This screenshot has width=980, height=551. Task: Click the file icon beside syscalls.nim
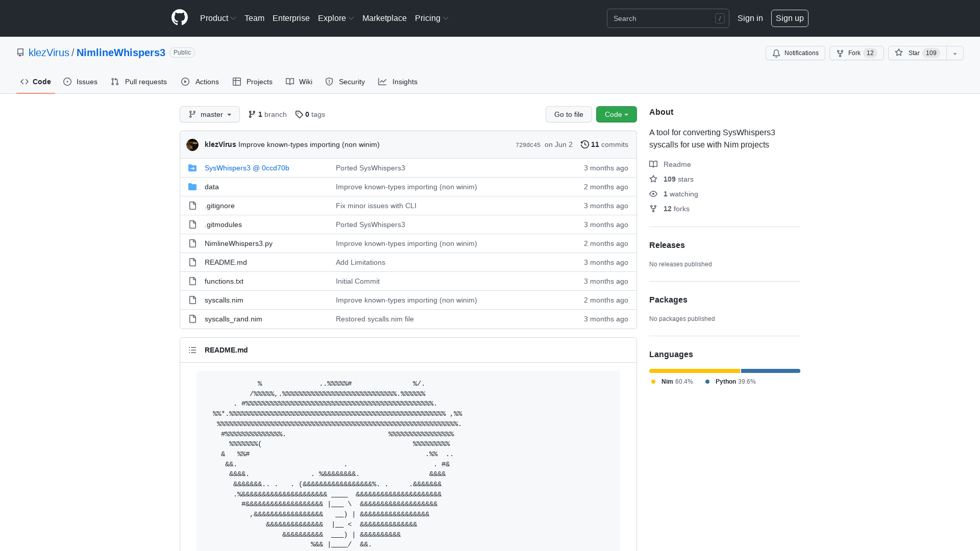(192, 300)
